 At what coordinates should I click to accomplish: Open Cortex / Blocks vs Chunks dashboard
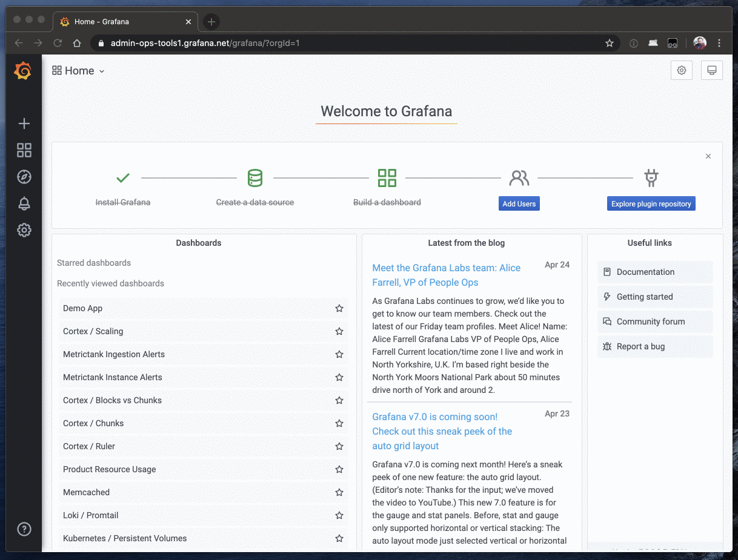click(x=112, y=400)
